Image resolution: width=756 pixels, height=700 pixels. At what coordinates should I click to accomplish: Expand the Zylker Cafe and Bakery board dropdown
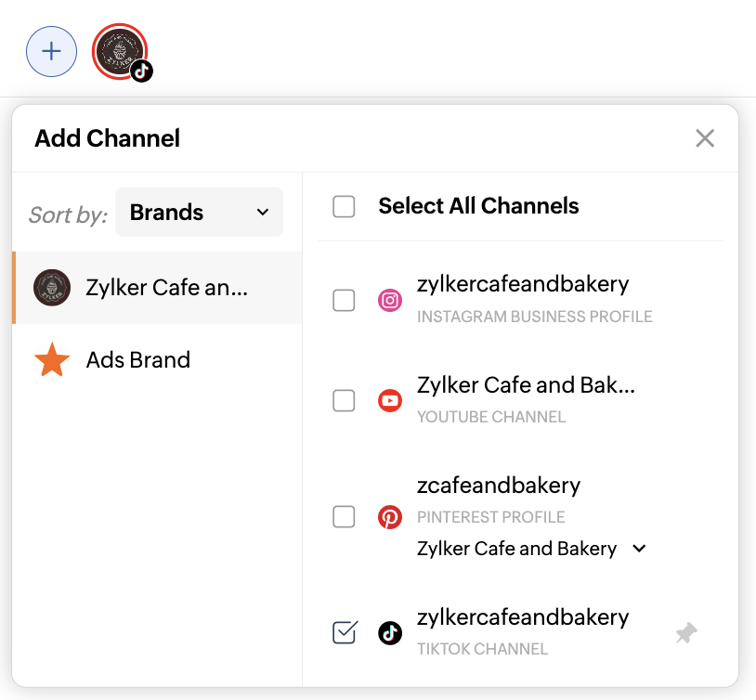click(639, 549)
